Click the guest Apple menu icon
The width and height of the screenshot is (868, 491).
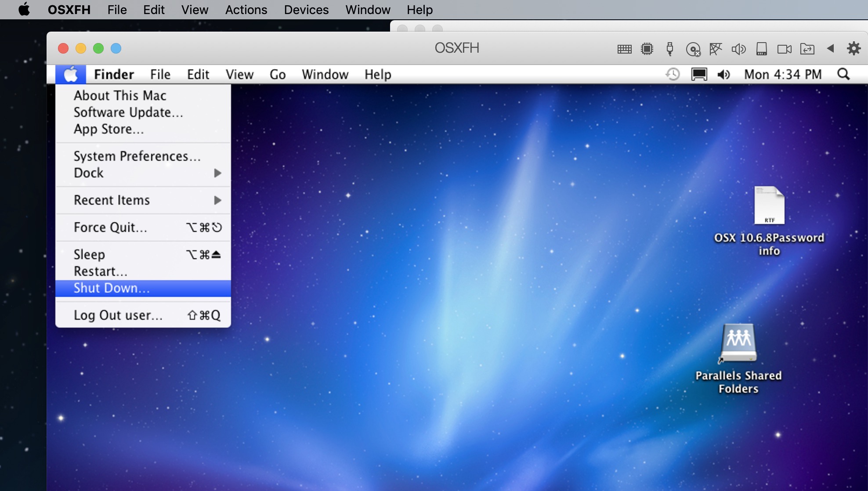[x=71, y=74]
